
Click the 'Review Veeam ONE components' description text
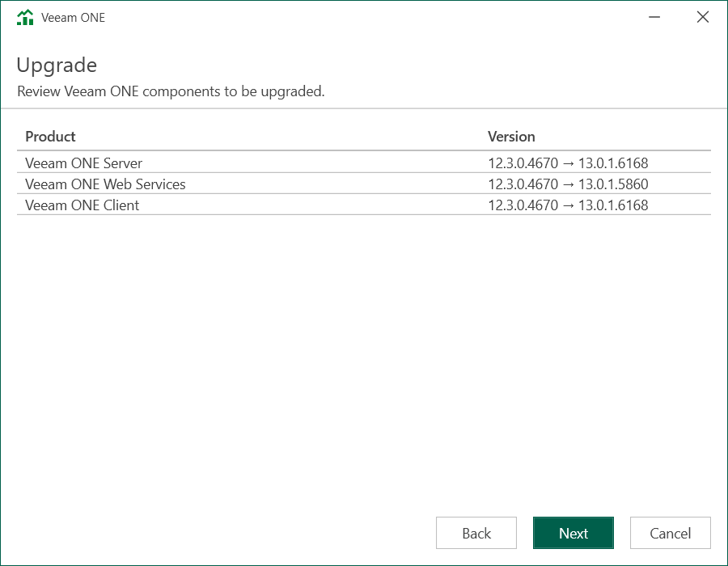pyautogui.click(x=171, y=91)
